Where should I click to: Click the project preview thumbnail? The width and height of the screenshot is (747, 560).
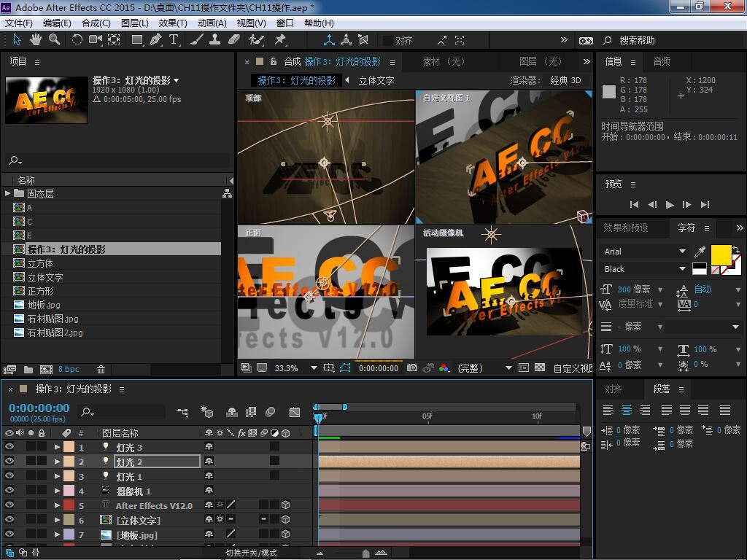pyautogui.click(x=47, y=100)
